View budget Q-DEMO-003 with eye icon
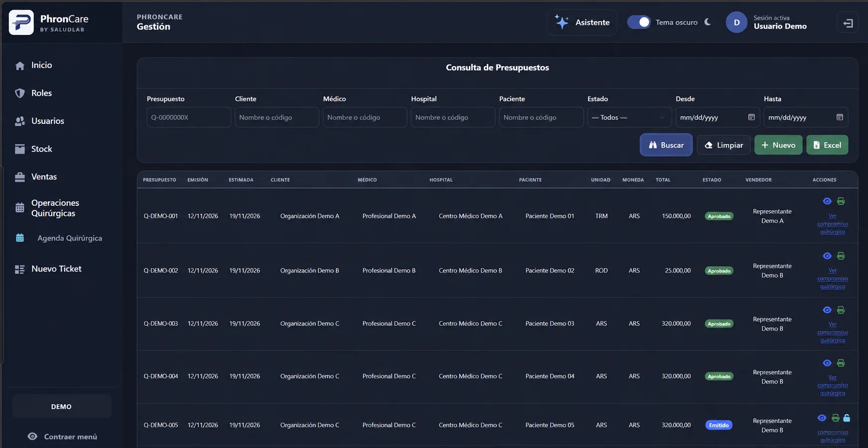Screen dimensions: 868x448 (x=827, y=310)
